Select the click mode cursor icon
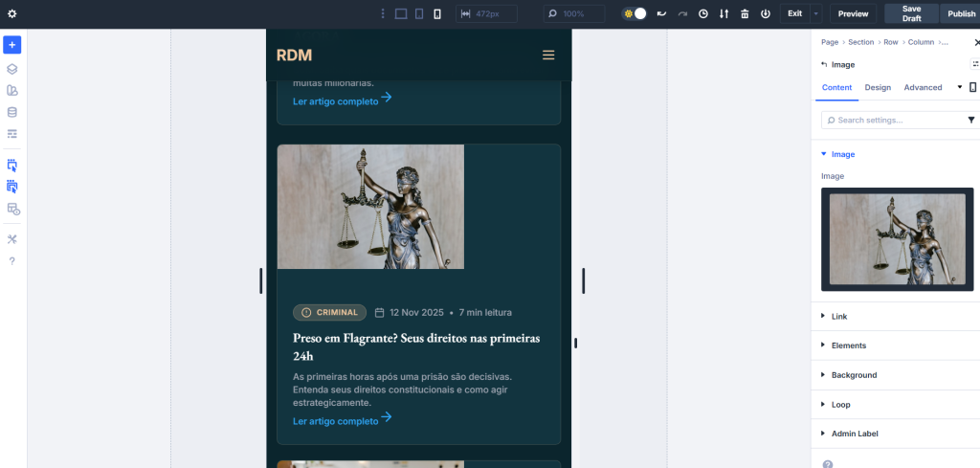 coord(11,165)
